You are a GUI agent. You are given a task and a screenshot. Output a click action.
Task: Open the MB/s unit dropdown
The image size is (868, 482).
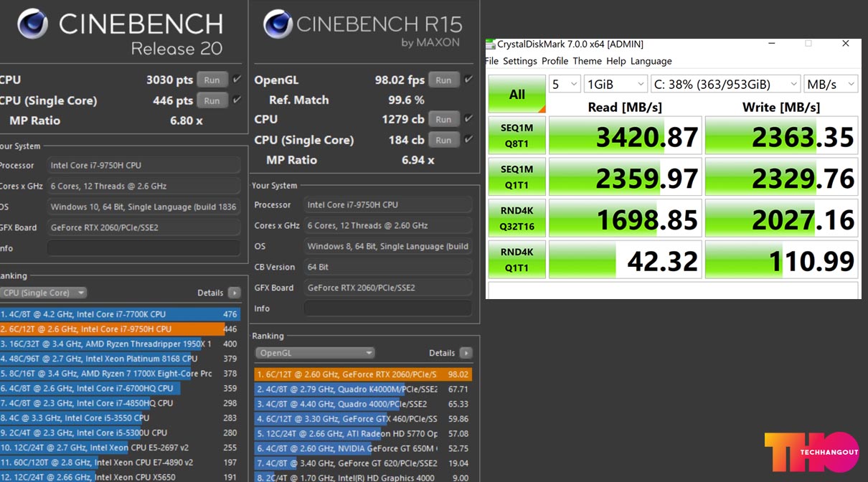point(831,84)
